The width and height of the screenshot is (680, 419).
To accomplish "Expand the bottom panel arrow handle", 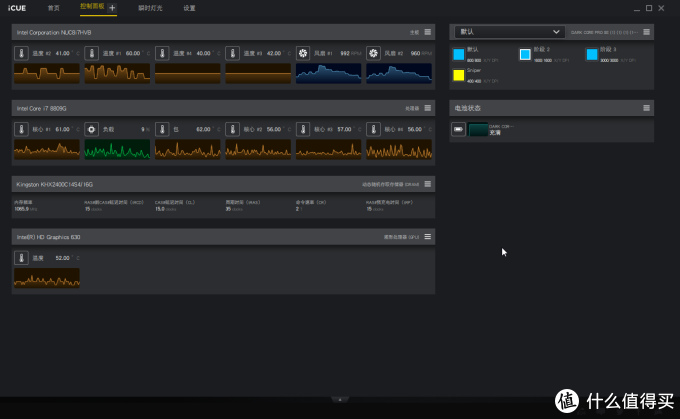I will [340, 399].
